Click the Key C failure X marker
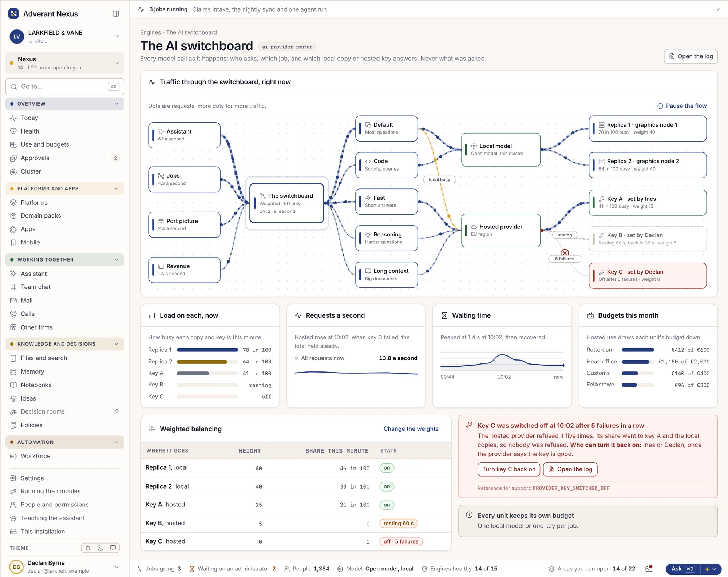The image size is (728, 577). 565,252
